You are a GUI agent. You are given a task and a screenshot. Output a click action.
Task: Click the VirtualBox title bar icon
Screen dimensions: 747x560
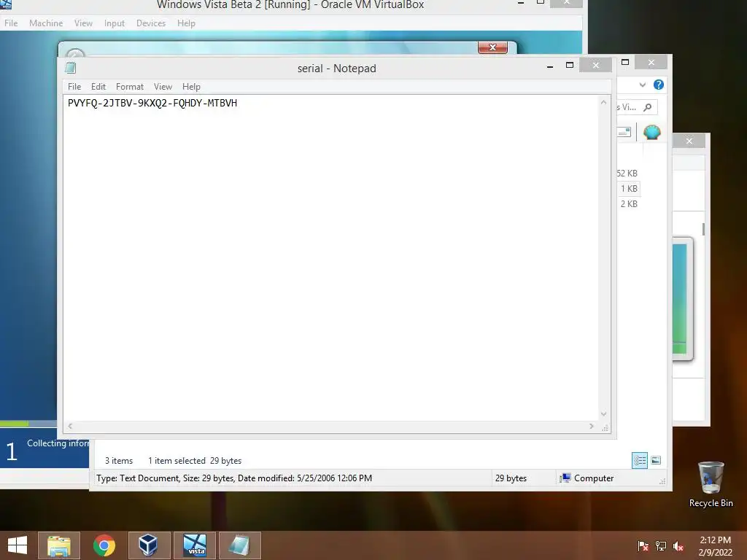click(6, 4)
